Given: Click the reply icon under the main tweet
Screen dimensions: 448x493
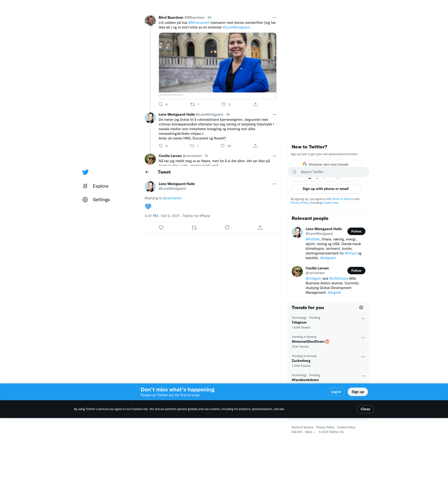Looking at the screenshot, I should coord(161,227).
